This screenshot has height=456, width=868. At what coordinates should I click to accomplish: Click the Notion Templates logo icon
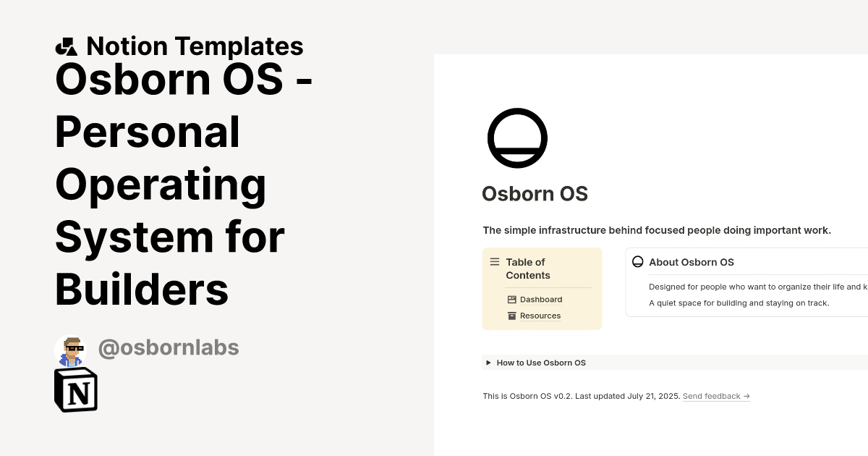pyautogui.click(x=66, y=46)
